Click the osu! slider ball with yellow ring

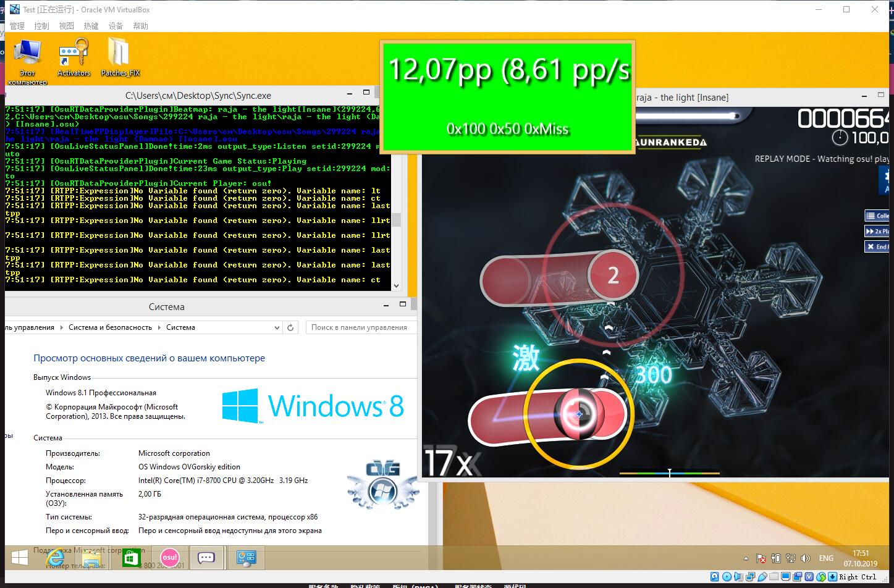click(x=578, y=414)
